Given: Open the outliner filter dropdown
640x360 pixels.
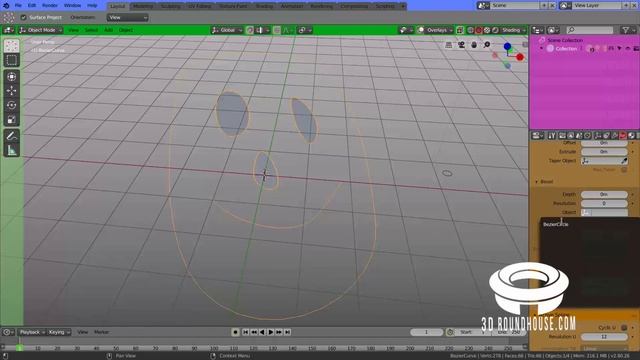Looking at the screenshot, I should (x=627, y=30).
